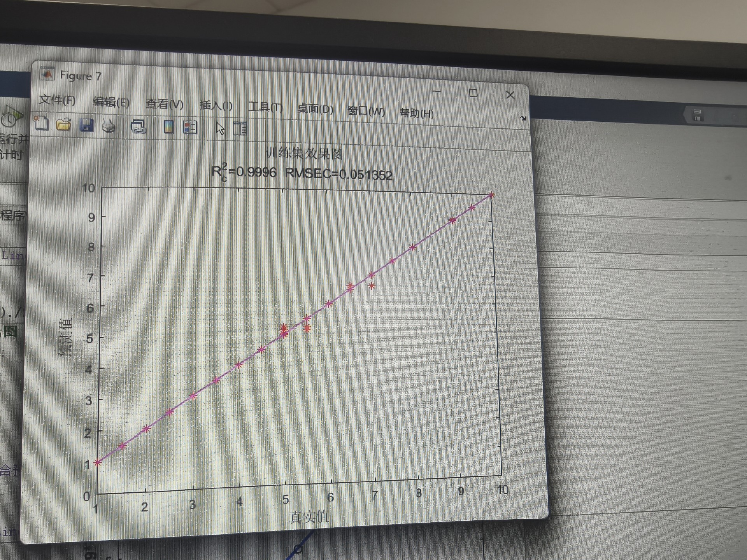The width and height of the screenshot is (747, 560).
Task: Open a file with the folder icon
Action: (63, 124)
